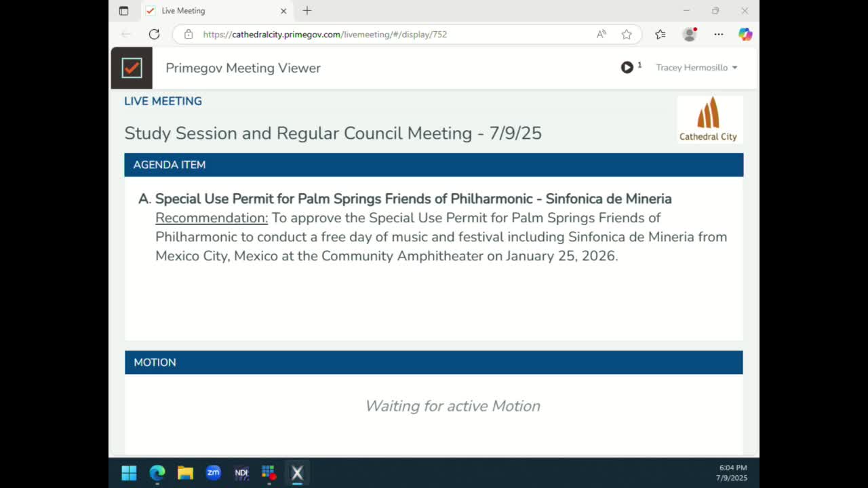Open the tab actions menu
This screenshot has height=488, width=868.
coord(123,11)
